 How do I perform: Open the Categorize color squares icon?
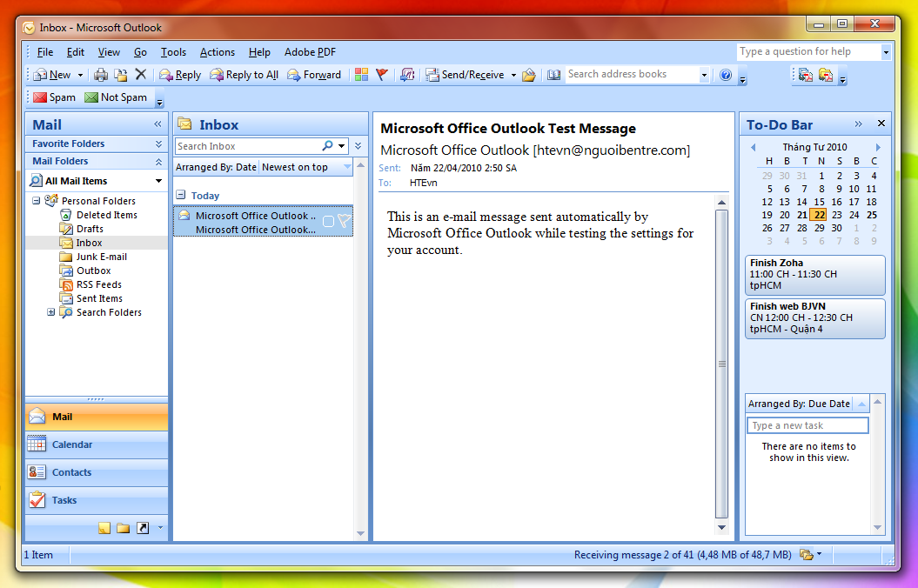(361, 75)
